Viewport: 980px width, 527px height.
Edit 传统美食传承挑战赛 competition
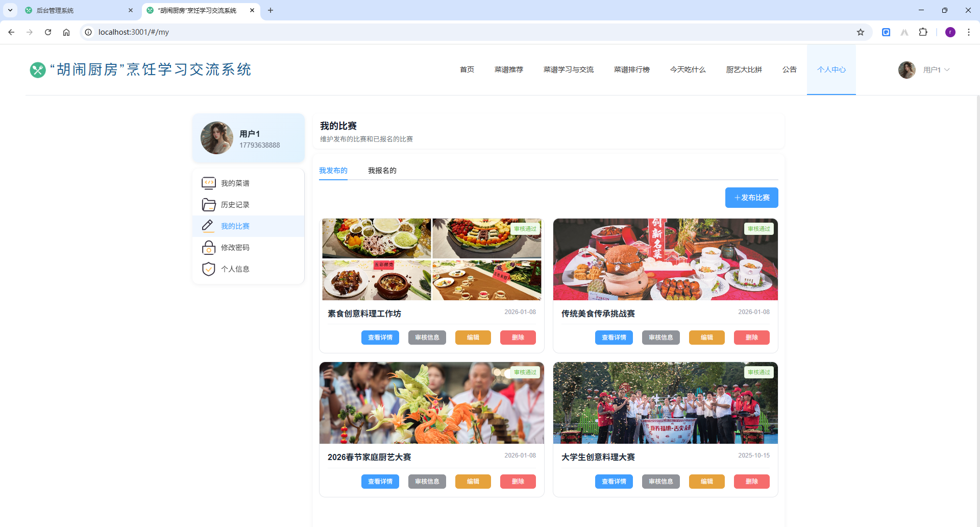[707, 338]
